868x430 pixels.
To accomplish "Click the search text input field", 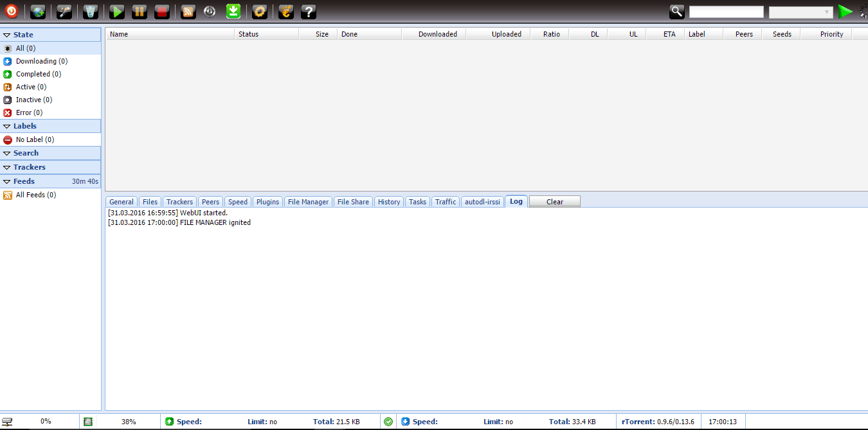I will 726,12.
